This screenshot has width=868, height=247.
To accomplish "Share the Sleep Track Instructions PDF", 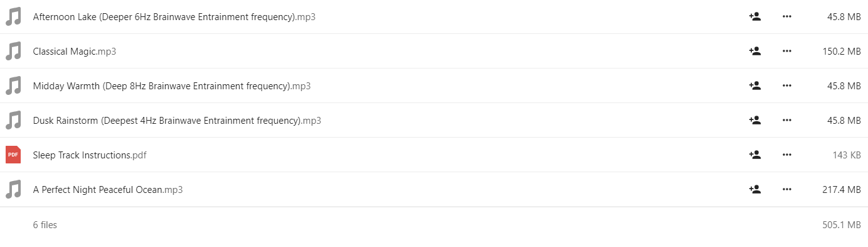I will coord(755,155).
